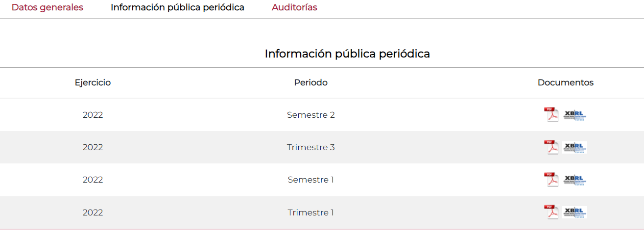This screenshot has height=239, width=644.
Task: Click the Documentos column header
Action: coord(566,82)
